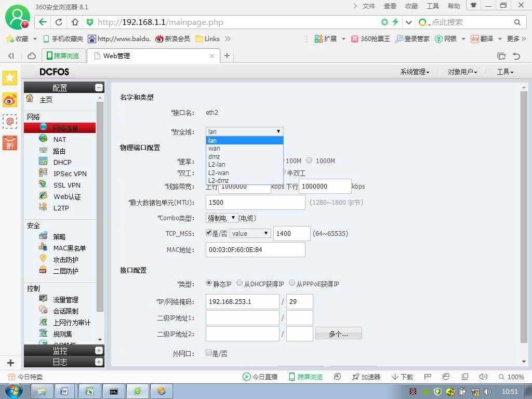Open IPSec VPN settings
Screen dimensions: 532x399
pyautogui.click(x=70, y=174)
